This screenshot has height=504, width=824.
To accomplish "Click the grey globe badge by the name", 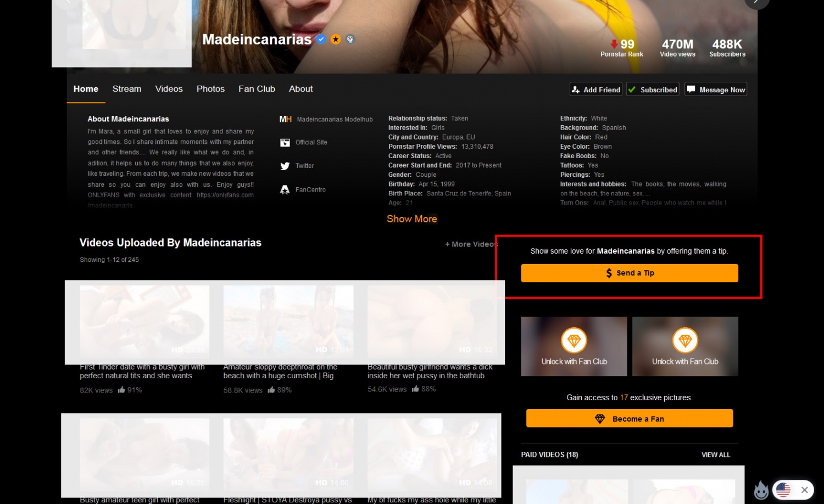I will (350, 39).
